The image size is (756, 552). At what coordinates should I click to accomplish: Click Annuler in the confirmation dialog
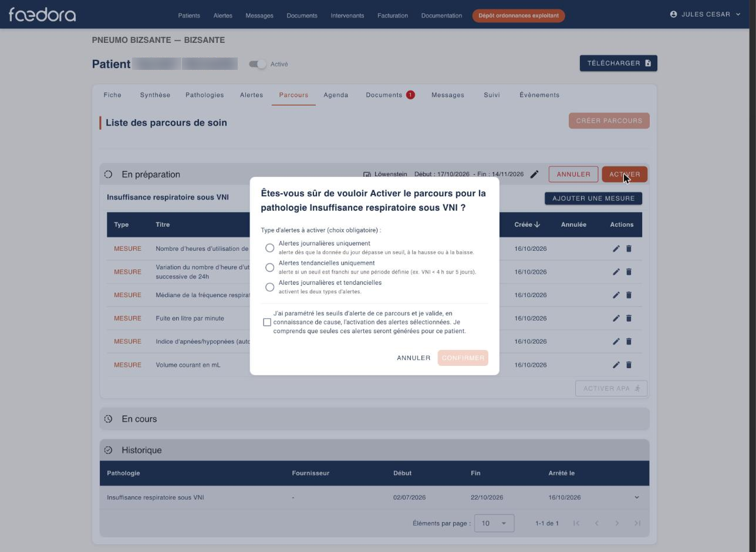pos(414,358)
